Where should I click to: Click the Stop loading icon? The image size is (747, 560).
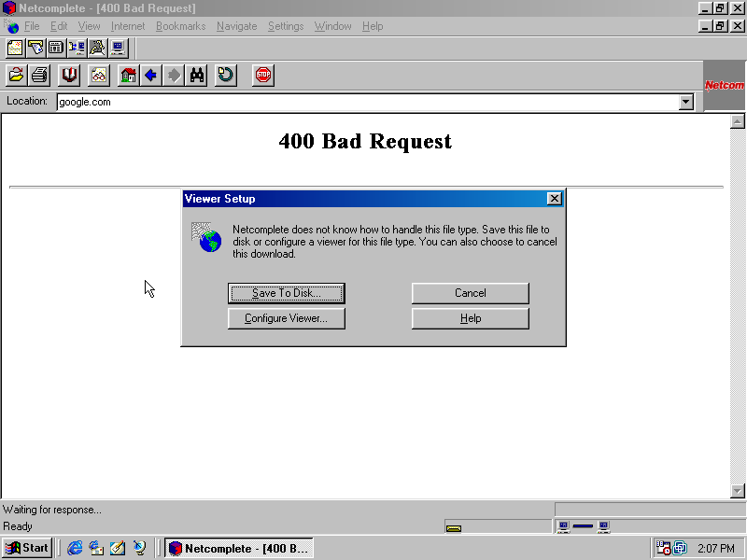click(263, 75)
